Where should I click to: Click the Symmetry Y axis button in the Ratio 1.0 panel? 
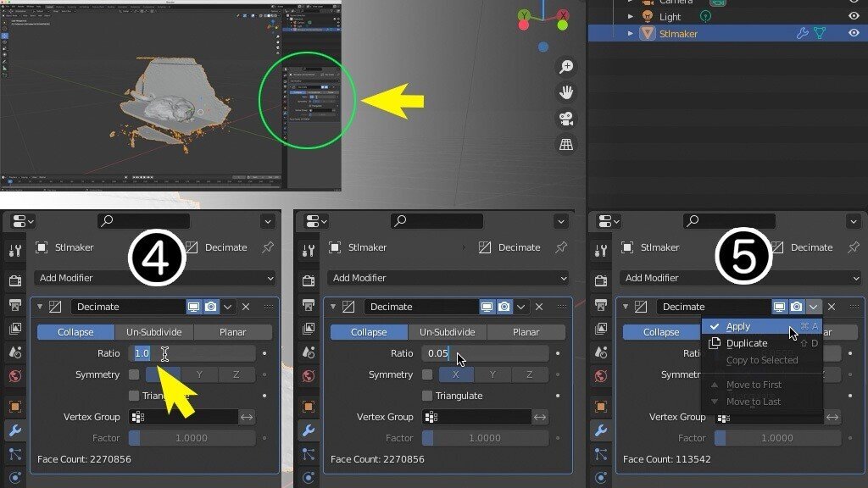point(199,374)
